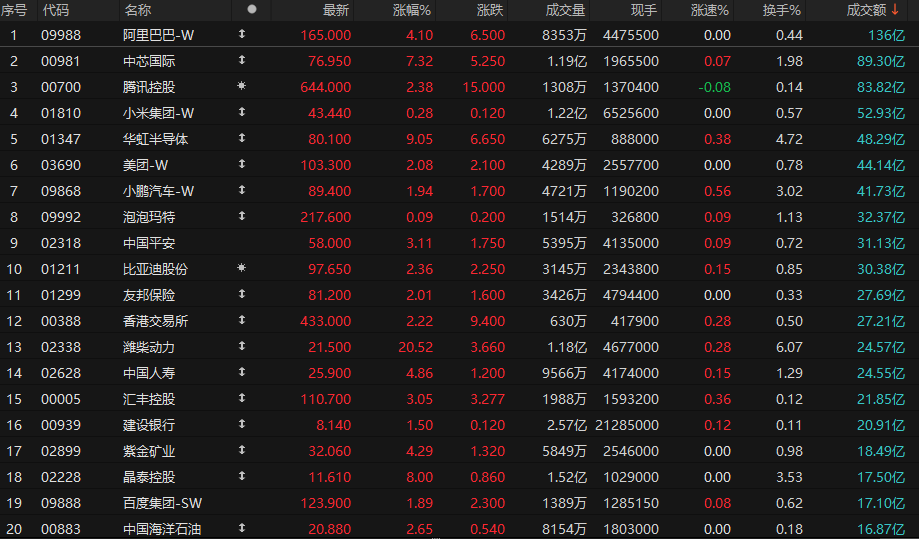919x539 pixels.
Task: Click the marker icon beside 泡泡玛特
Action: tap(241, 216)
